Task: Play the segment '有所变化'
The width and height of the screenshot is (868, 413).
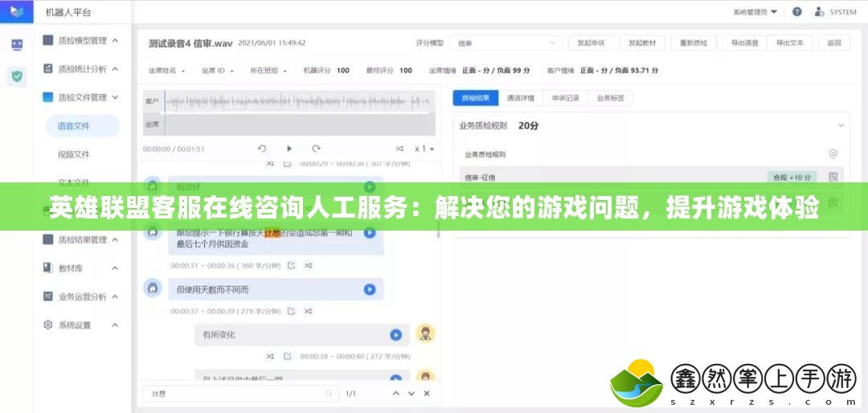Action: pyautogui.click(x=395, y=334)
